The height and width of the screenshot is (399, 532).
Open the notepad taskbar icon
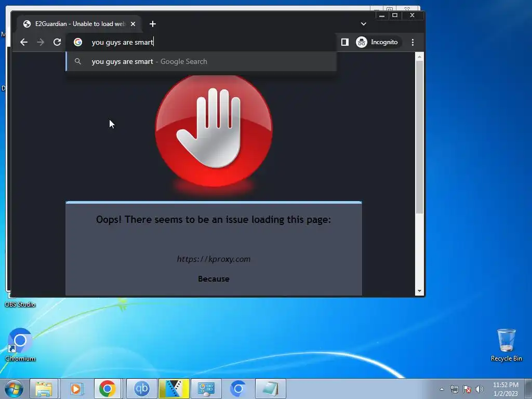tap(270, 389)
